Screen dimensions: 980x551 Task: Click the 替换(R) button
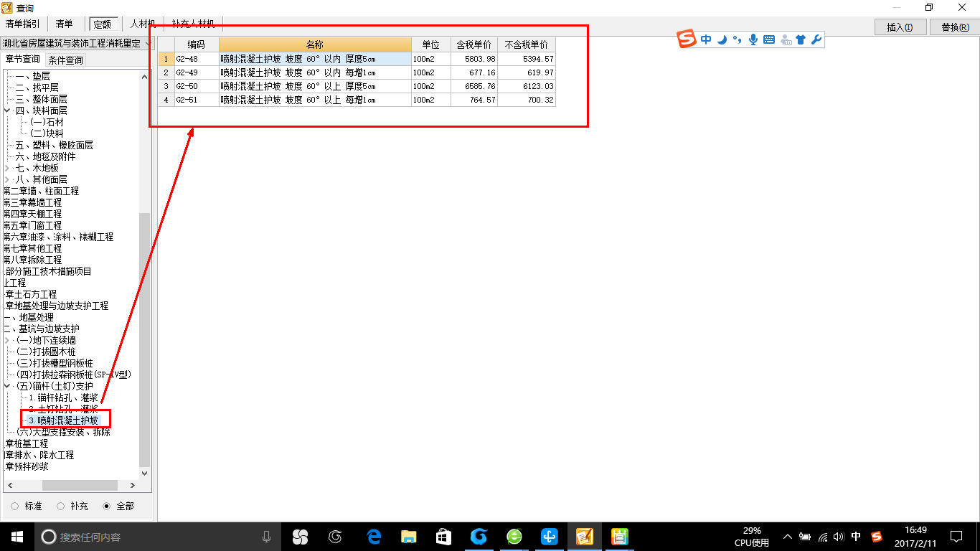[x=954, y=27]
